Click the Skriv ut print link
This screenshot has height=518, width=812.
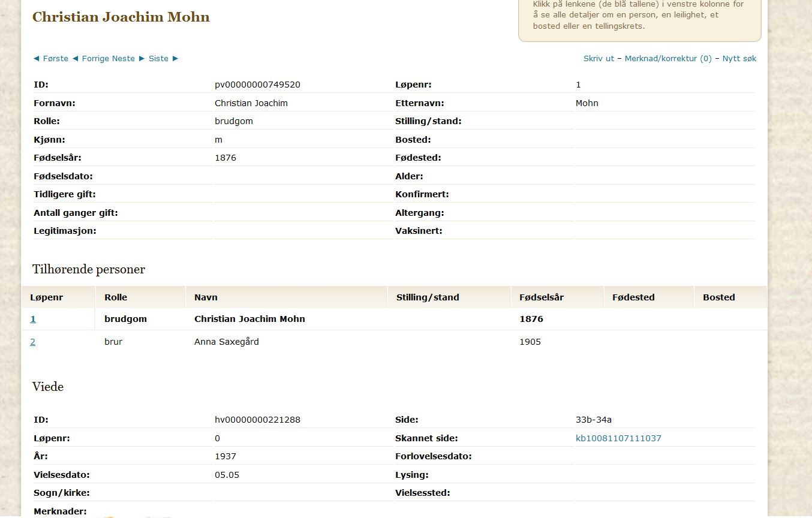click(x=599, y=59)
